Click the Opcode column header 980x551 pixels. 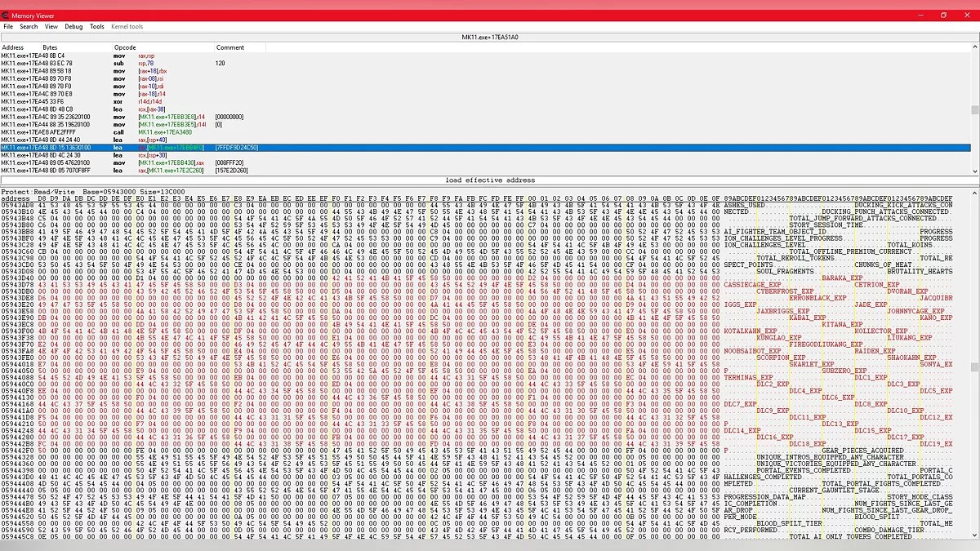(x=125, y=47)
